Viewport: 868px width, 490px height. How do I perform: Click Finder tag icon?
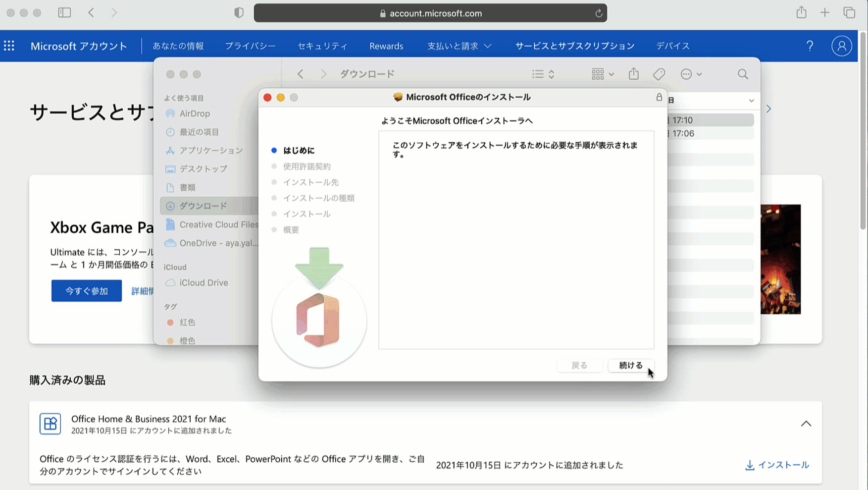tap(659, 74)
